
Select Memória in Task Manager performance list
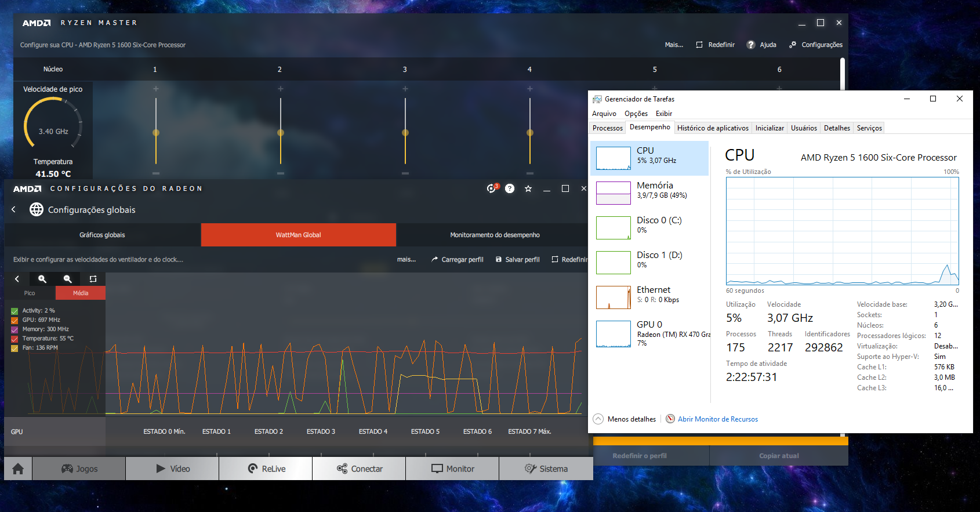649,193
